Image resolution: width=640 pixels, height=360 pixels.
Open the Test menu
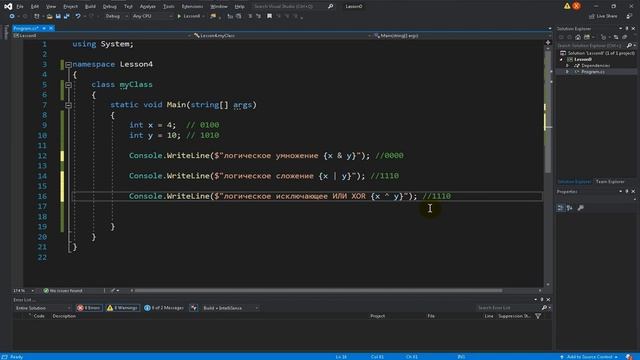click(128, 7)
